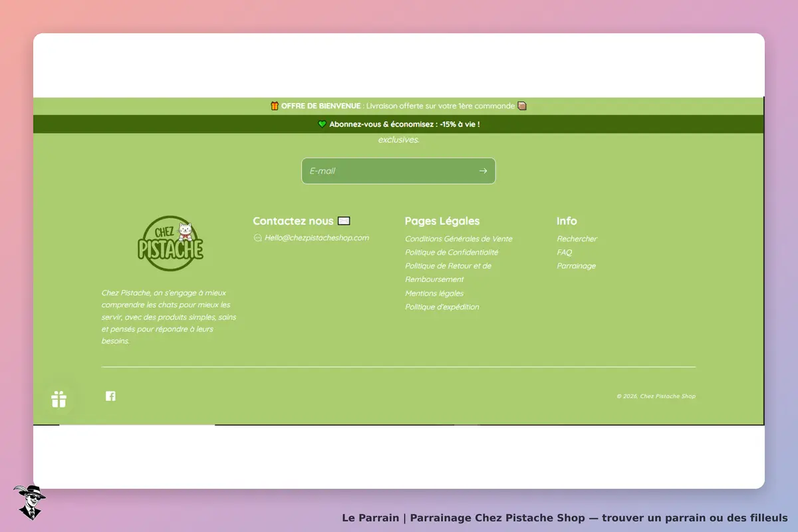Click the green heart in the subscription banner
This screenshot has width=798, height=532.
pos(322,124)
